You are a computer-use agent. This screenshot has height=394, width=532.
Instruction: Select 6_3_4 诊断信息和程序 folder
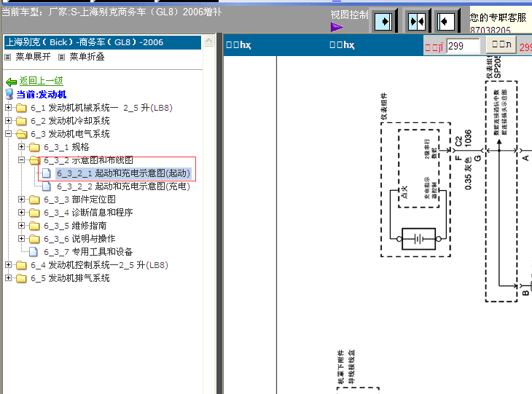(x=88, y=213)
